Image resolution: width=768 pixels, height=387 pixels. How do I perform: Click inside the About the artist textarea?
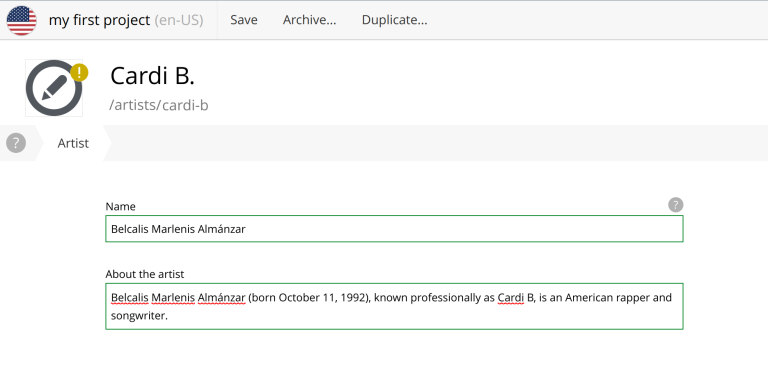394,306
